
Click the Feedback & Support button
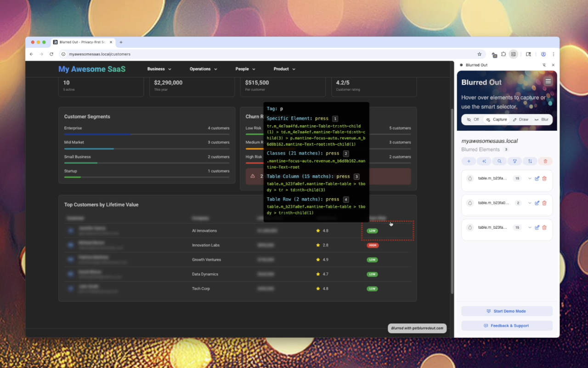pyautogui.click(x=507, y=326)
